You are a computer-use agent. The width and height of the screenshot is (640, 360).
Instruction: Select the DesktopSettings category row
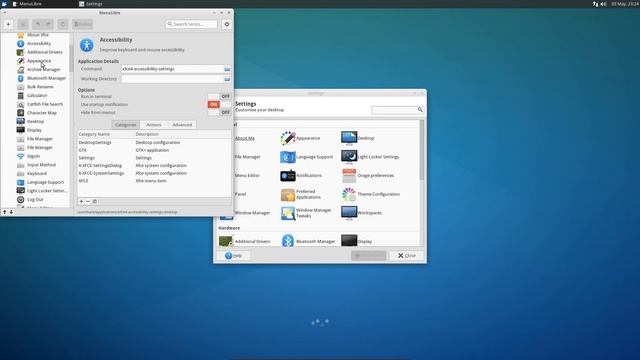point(154,142)
